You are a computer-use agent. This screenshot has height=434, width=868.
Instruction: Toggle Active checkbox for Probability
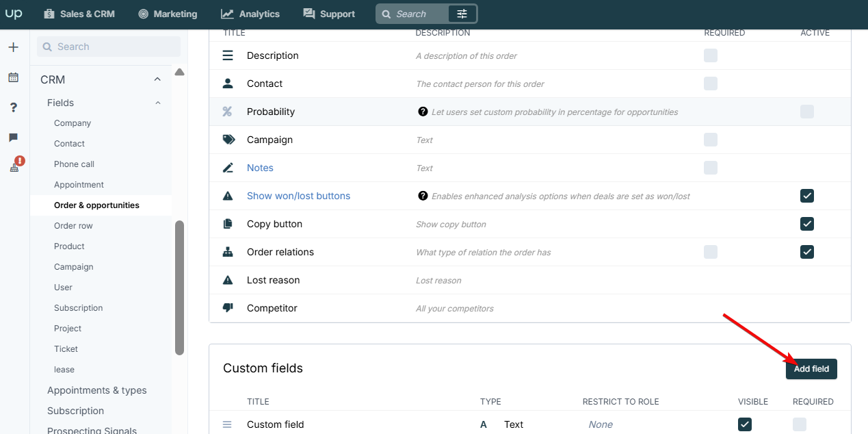click(807, 112)
